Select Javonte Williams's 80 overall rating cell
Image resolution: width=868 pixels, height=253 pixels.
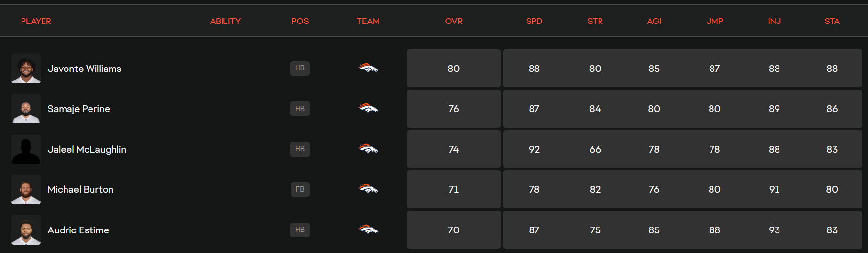click(454, 69)
